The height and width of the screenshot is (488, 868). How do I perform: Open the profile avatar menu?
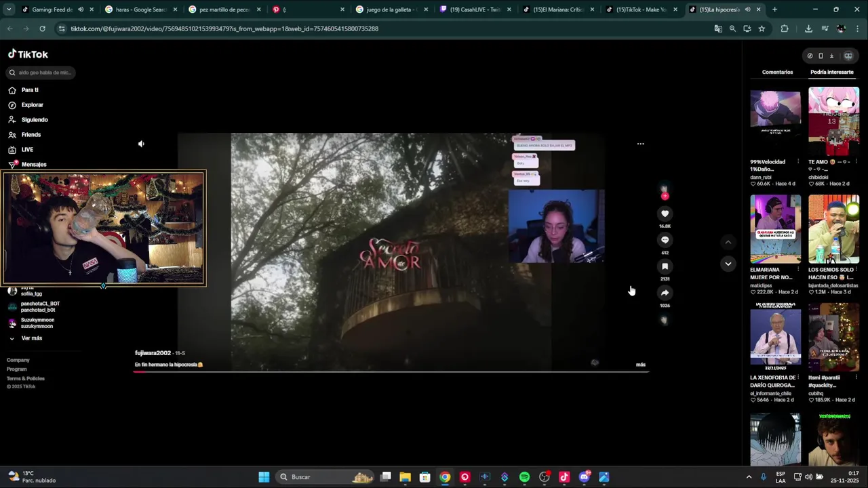(848, 56)
